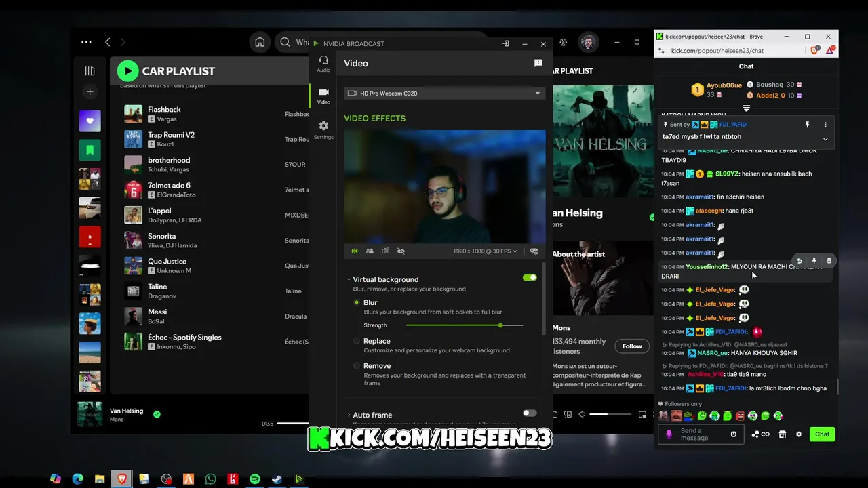The height and width of the screenshot is (488, 868).
Task: Open Settings in NVIDIA Broadcast sidebar
Action: pos(323,129)
